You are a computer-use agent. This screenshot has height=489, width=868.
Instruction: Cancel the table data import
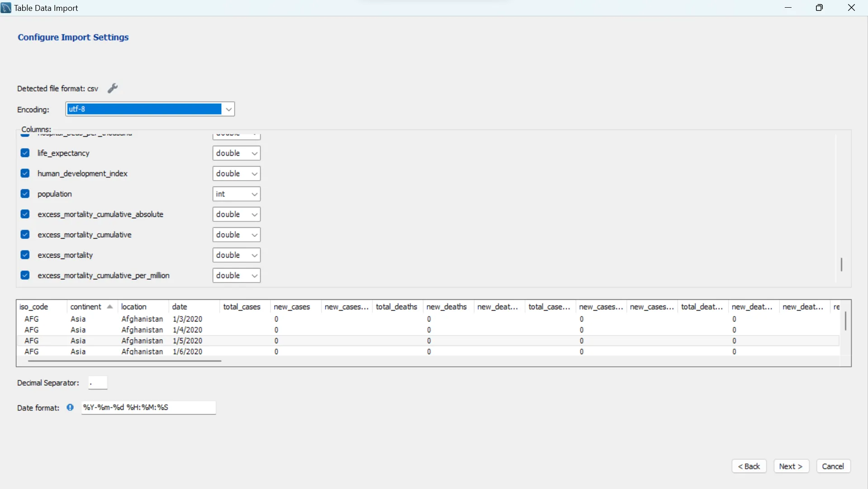pos(833,466)
